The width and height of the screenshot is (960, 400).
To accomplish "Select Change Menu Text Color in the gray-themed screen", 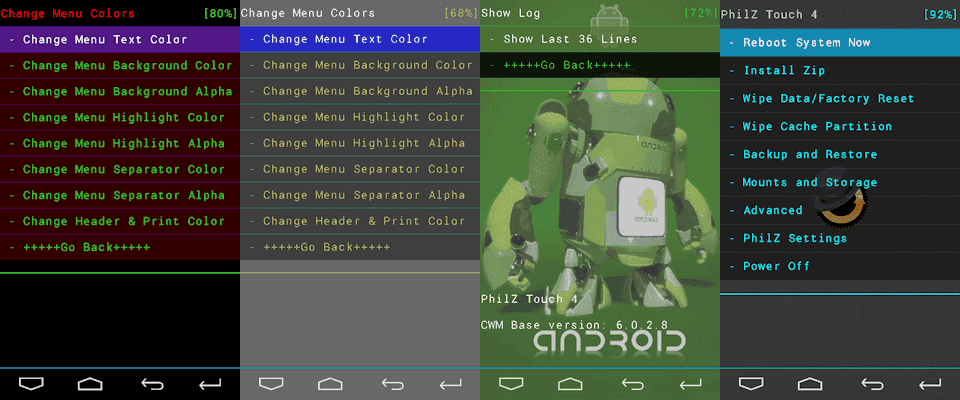I will (360, 39).
